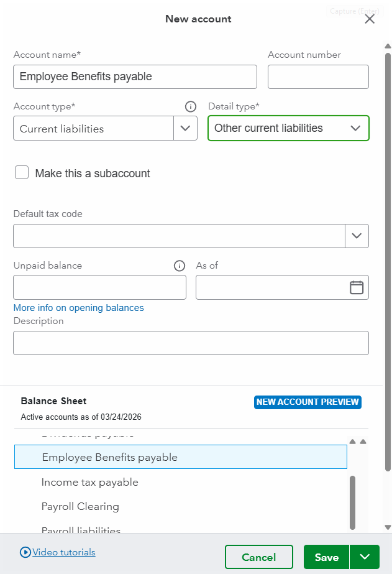Click the Account type info icon
The width and height of the screenshot is (392, 574).
pos(191,106)
